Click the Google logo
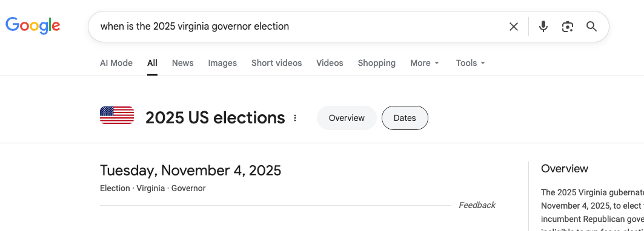Screen dimensions: 644x231 pyautogui.click(x=33, y=26)
